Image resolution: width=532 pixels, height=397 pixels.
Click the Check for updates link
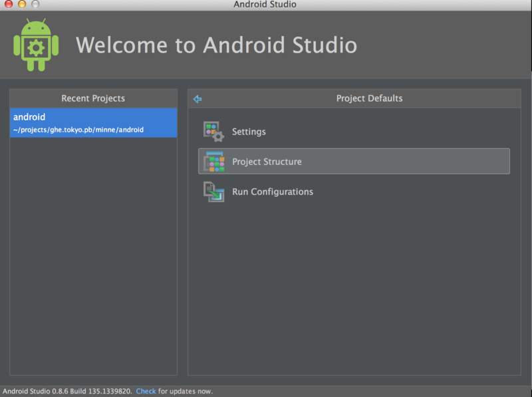[x=146, y=391]
